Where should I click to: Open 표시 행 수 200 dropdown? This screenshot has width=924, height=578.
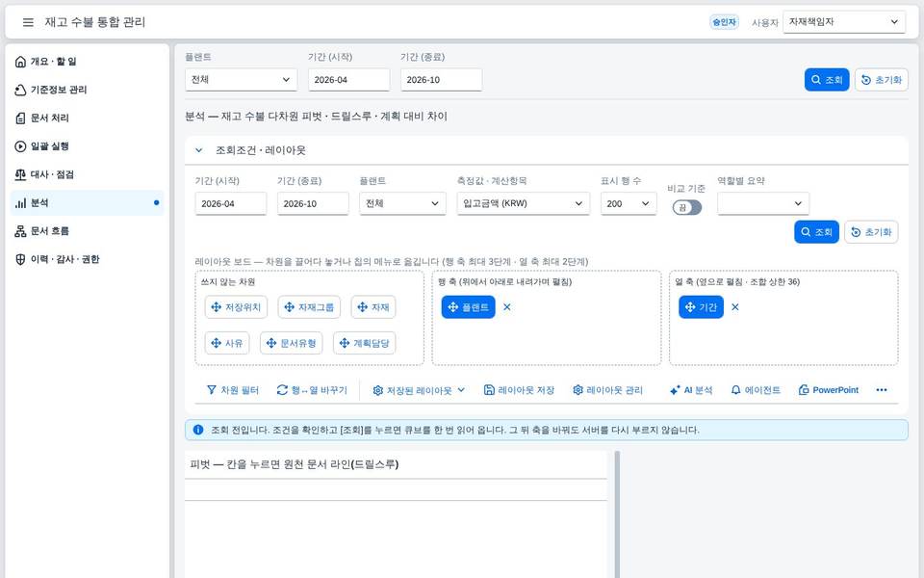coord(629,203)
